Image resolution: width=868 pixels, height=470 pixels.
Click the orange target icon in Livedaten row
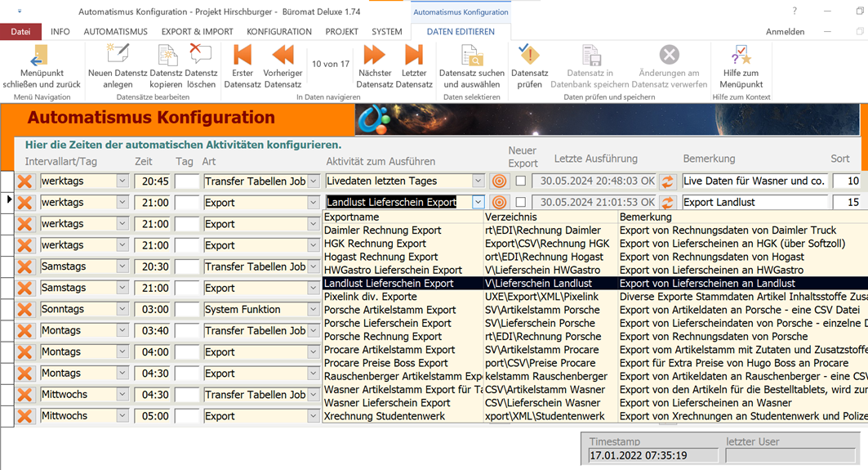[x=499, y=181]
